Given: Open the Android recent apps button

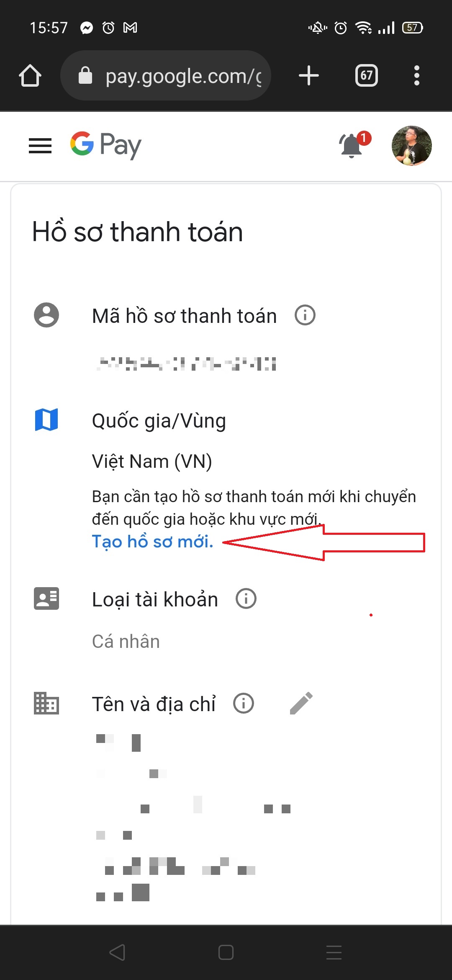Looking at the screenshot, I should pos(334,952).
